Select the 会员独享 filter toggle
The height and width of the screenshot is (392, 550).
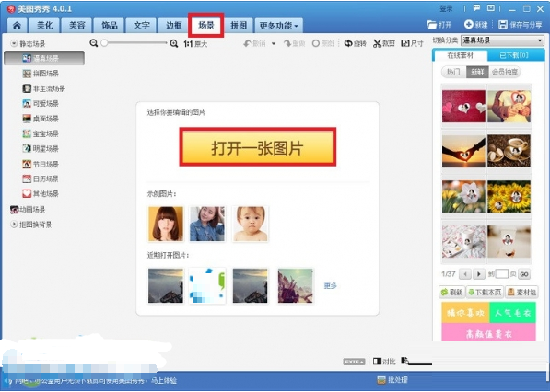click(x=505, y=72)
